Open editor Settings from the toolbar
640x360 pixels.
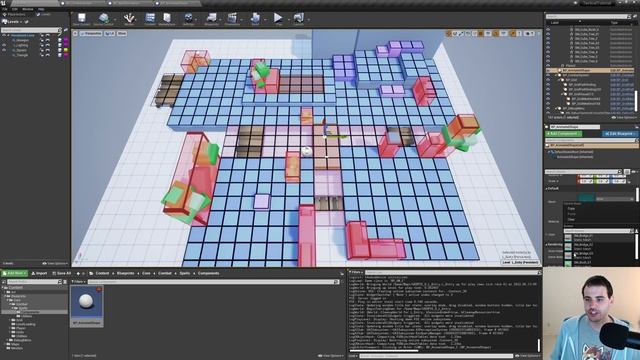[188, 18]
